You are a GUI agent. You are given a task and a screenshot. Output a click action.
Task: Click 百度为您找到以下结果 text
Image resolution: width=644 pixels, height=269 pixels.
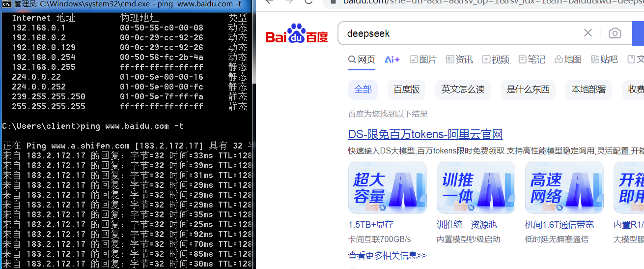[x=388, y=114]
